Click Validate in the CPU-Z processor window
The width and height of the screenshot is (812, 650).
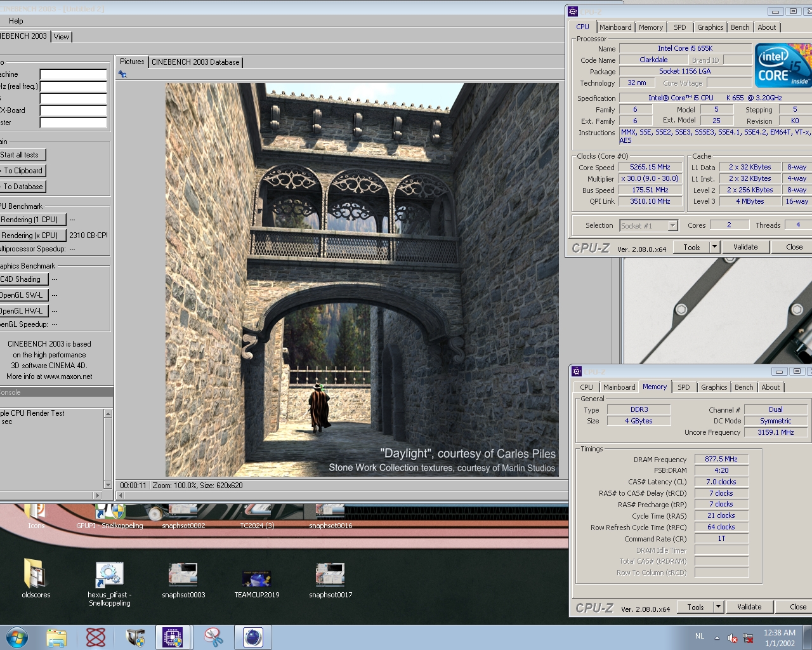pyautogui.click(x=745, y=247)
